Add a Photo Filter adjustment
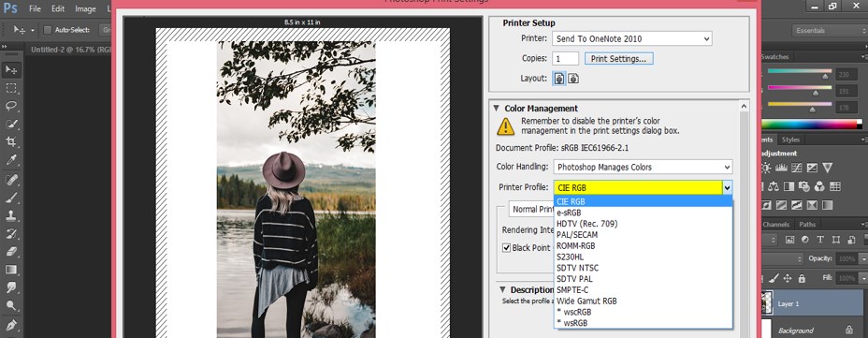The width and height of the screenshot is (868, 338). pyautogui.click(x=805, y=186)
